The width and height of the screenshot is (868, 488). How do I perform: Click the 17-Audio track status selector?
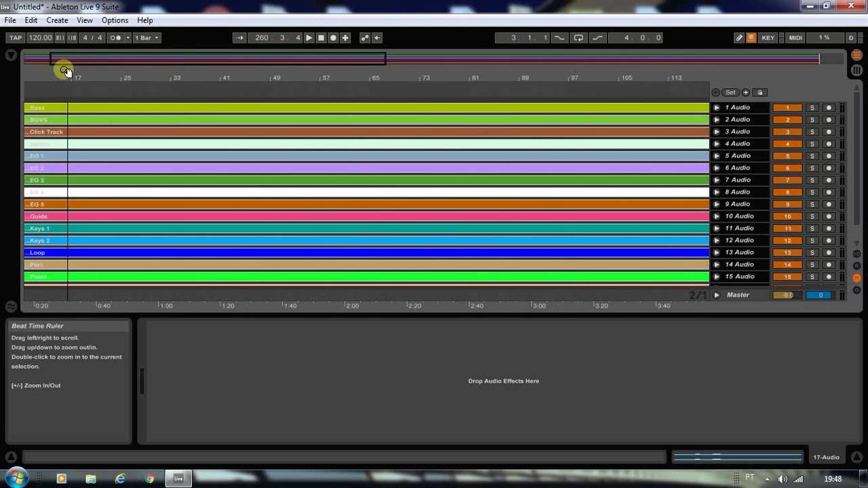[826, 457]
